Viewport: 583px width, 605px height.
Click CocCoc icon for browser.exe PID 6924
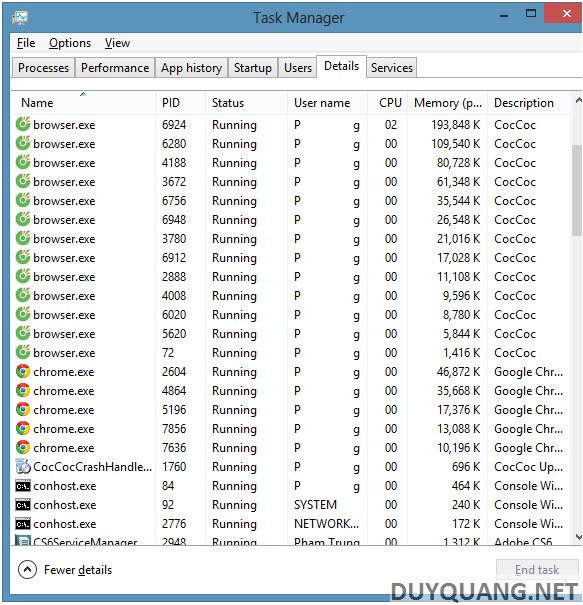point(23,124)
